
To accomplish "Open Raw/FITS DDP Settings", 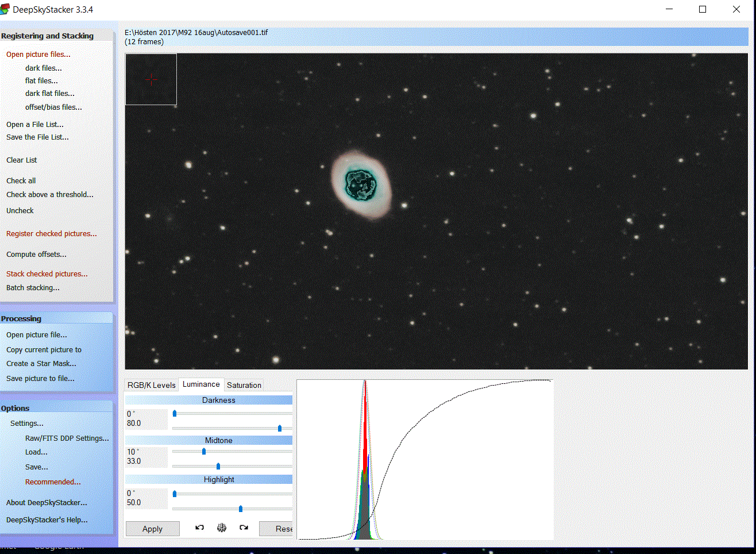I will (67, 438).
